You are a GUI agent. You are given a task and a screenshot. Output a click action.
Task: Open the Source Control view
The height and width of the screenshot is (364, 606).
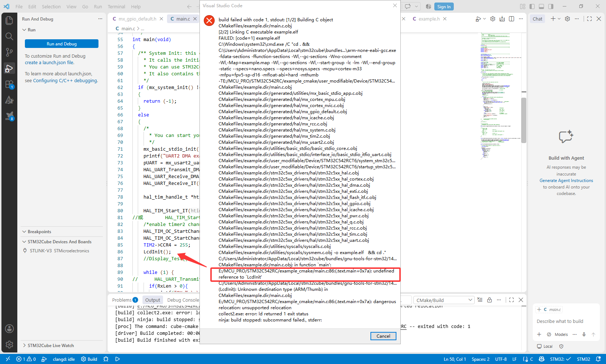(x=9, y=52)
